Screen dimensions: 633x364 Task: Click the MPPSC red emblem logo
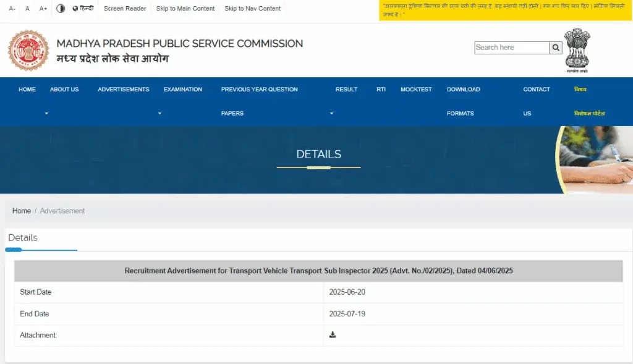click(28, 51)
